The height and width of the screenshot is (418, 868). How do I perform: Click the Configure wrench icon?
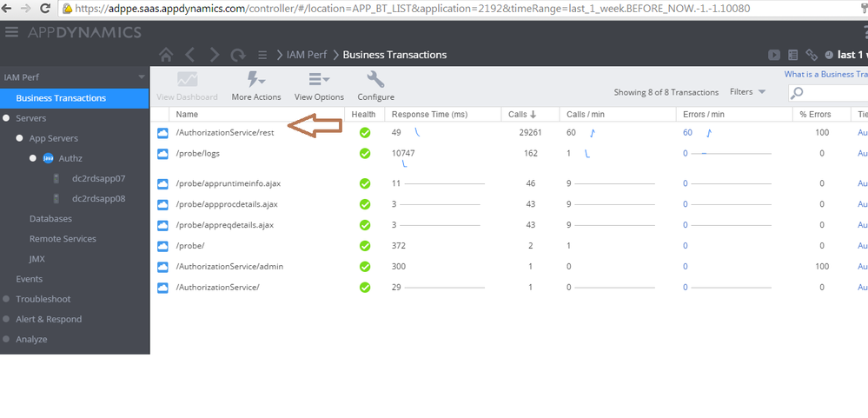(x=375, y=80)
